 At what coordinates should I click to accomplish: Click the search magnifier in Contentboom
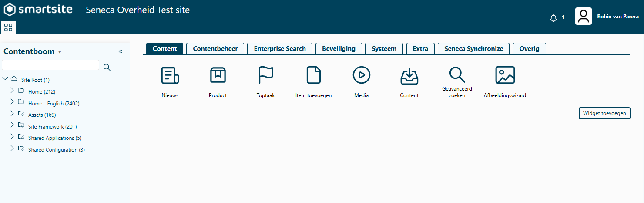click(x=107, y=67)
